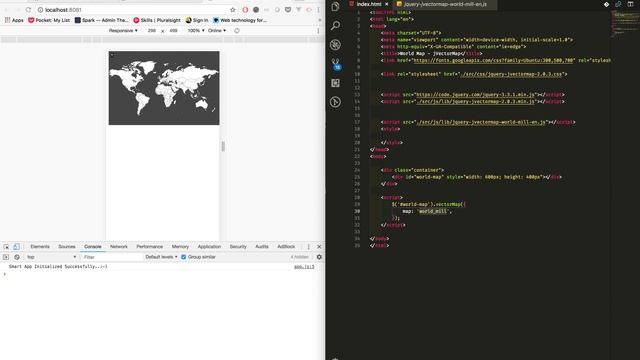Viewport: 640px width, 360px height.
Task: Switch to the Security tab
Action: pyautogui.click(x=238, y=247)
